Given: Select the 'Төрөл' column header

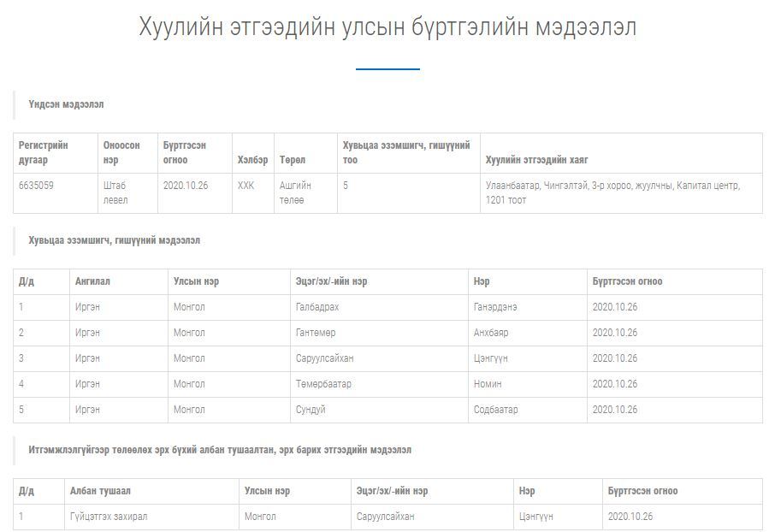Looking at the screenshot, I should click(292, 160).
